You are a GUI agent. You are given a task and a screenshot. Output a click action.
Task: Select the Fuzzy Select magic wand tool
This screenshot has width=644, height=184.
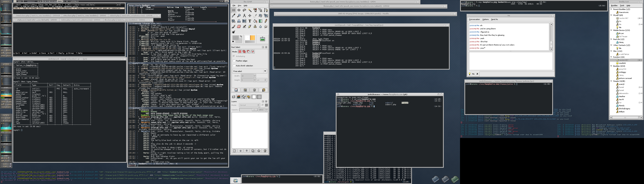[x=250, y=10]
